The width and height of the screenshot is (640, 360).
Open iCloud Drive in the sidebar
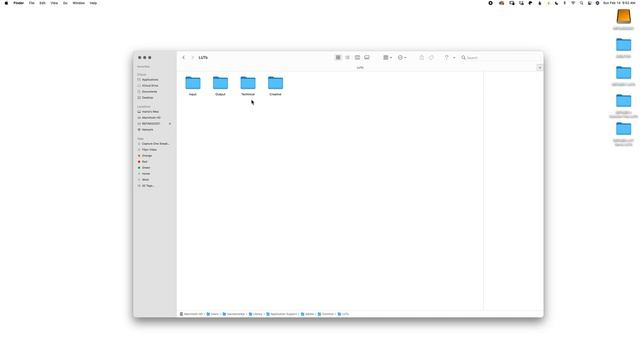point(150,86)
